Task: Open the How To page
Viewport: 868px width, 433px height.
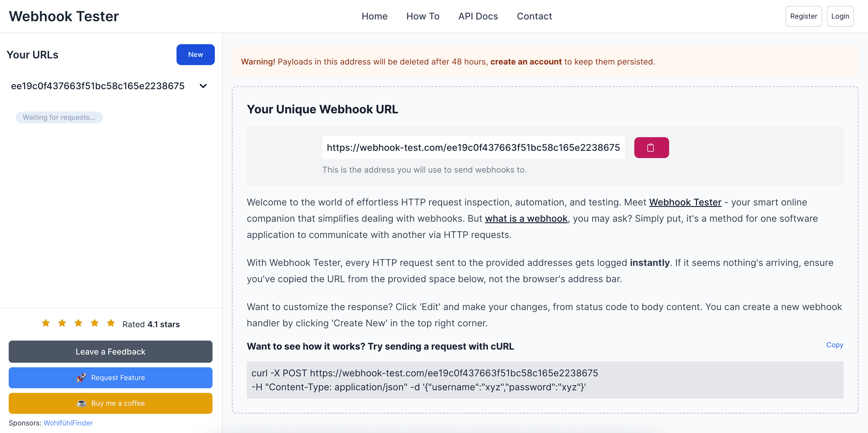Action: pyautogui.click(x=423, y=16)
